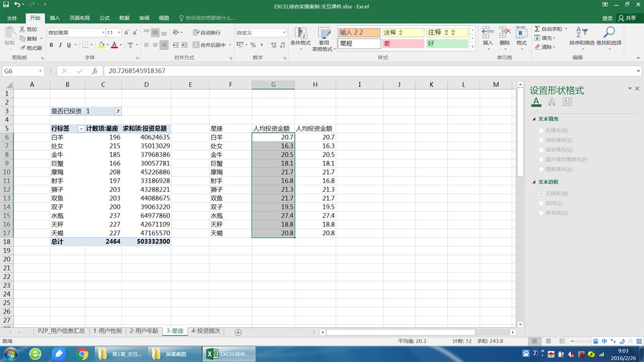Click the Copy (复制) icon
This screenshot has width=644, height=362.
(x=22, y=39)
